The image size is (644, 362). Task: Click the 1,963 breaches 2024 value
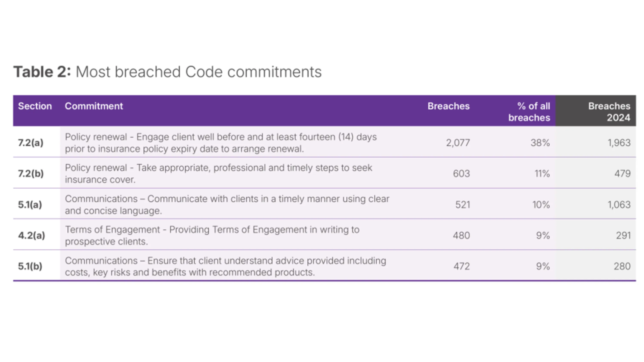[619, 143]
